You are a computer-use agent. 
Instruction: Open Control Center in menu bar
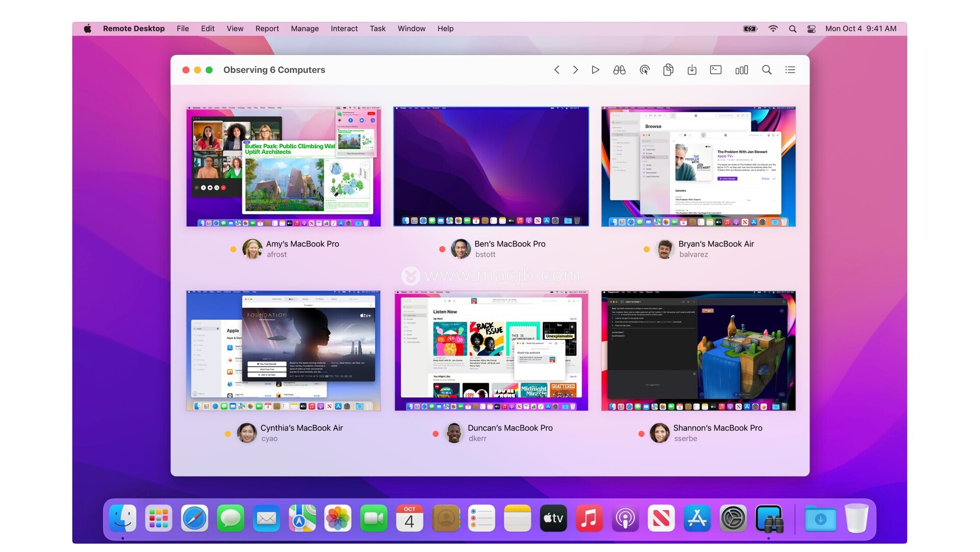tap(811, 29)
